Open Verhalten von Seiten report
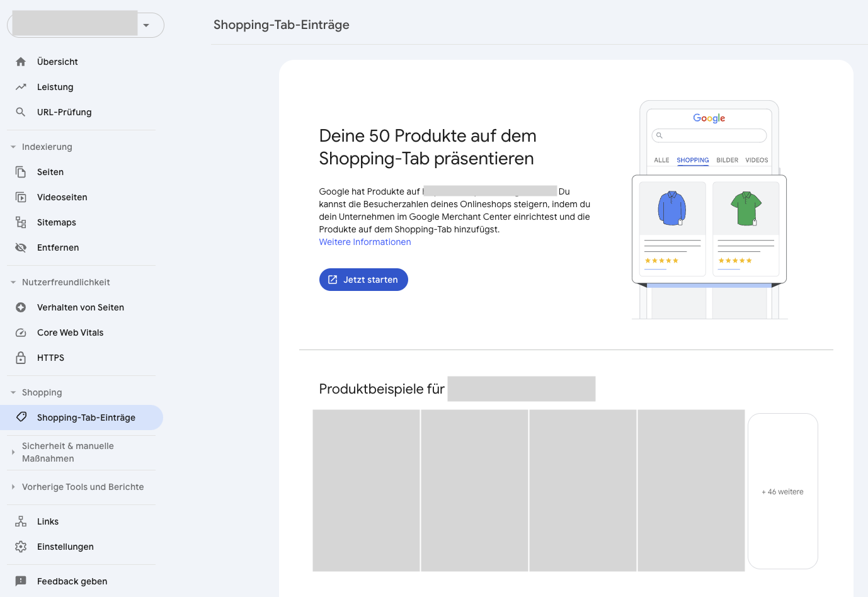 click(82, 307)
